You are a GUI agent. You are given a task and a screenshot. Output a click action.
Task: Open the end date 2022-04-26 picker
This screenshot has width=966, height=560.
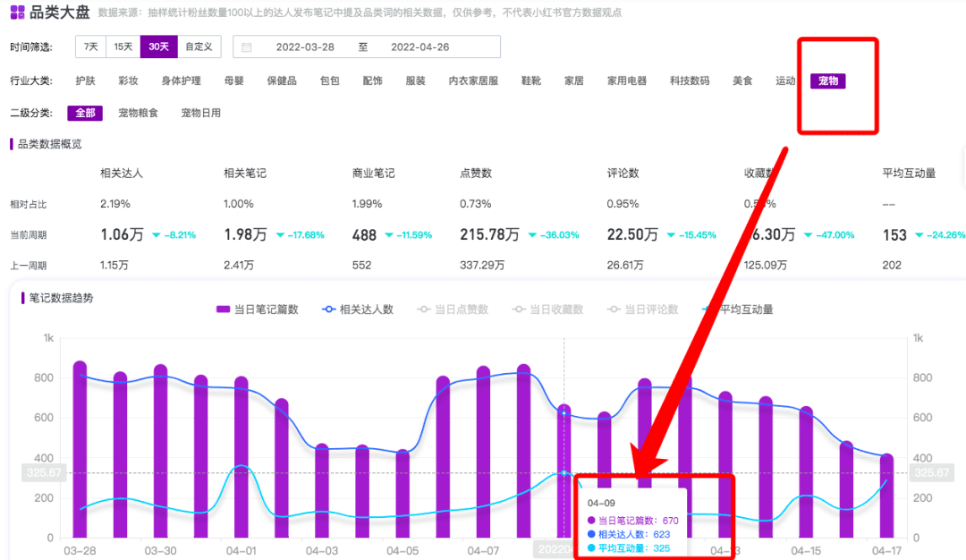tap(419, 47)
